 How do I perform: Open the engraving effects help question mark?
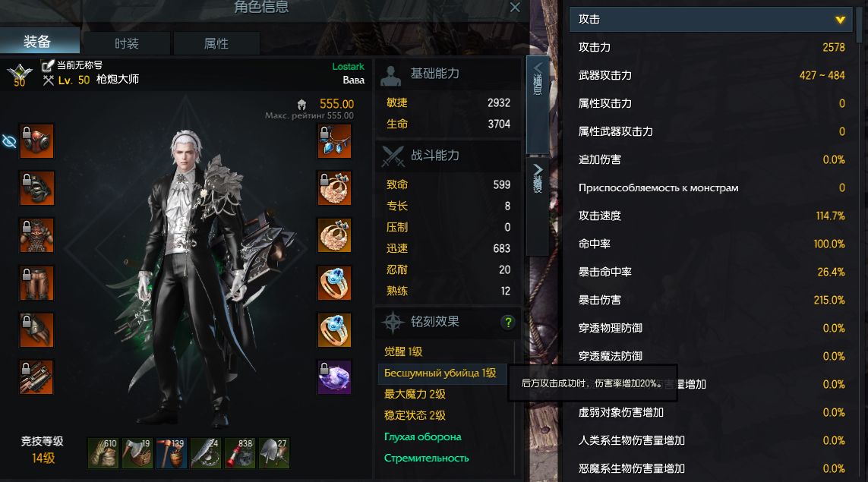(x=507, y=322)
